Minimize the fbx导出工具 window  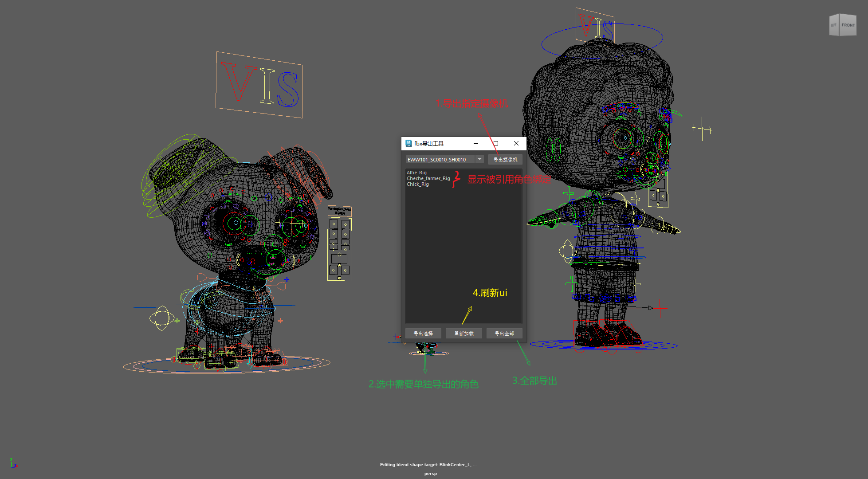click(x=476, y=143)
